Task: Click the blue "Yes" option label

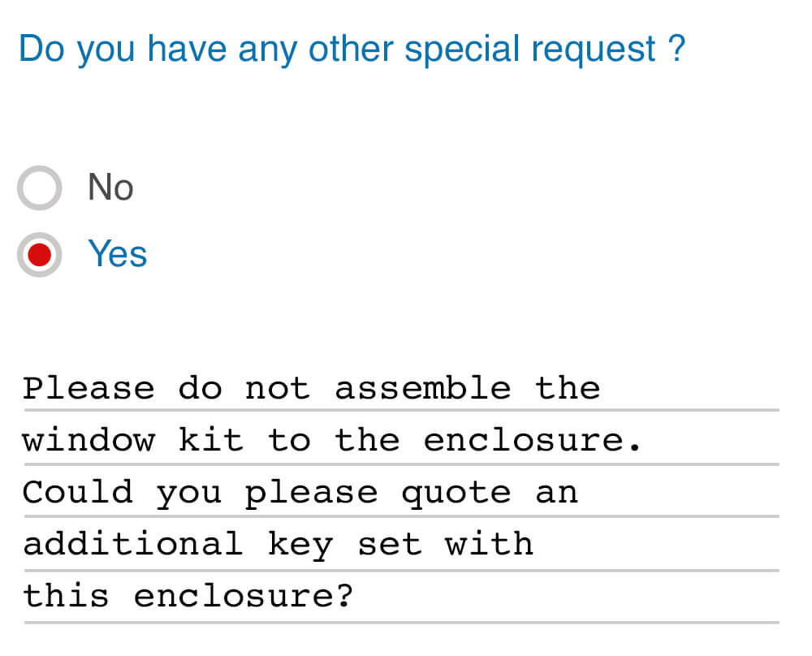Action: click(x=118, y=254)
